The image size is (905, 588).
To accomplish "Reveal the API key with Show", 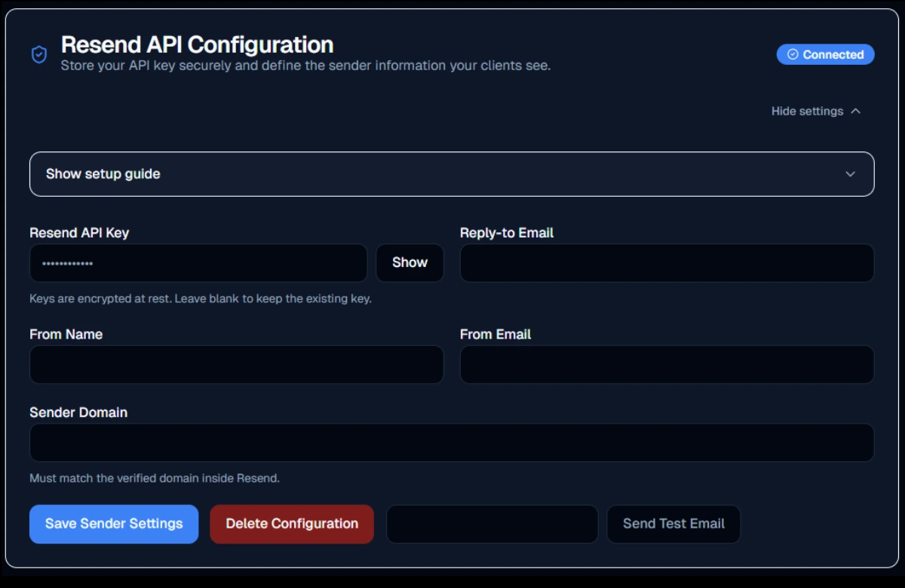I will [x=410, y=262].
